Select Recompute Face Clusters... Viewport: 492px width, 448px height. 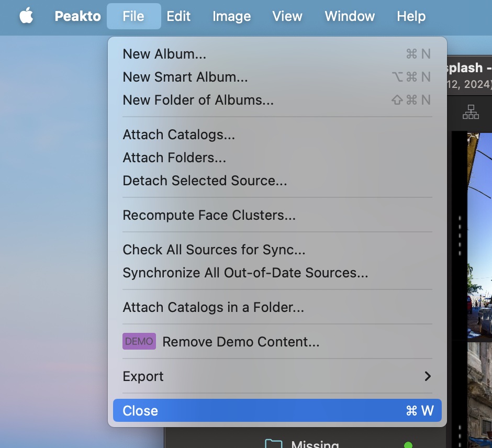pyautogui.click(x=277, y=215)
